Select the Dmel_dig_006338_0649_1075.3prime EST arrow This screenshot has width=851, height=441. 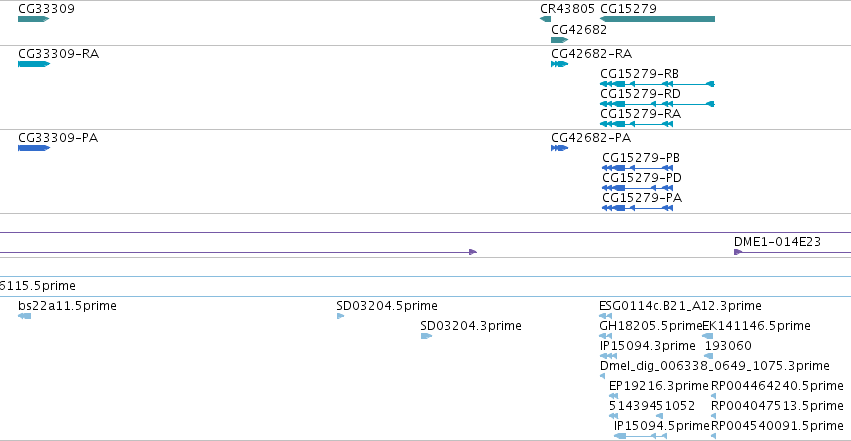[602, 376]
